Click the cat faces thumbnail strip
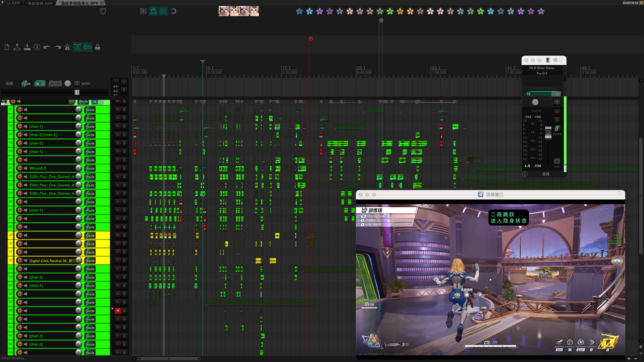This screenshot has width=644, height=362. 239,11
